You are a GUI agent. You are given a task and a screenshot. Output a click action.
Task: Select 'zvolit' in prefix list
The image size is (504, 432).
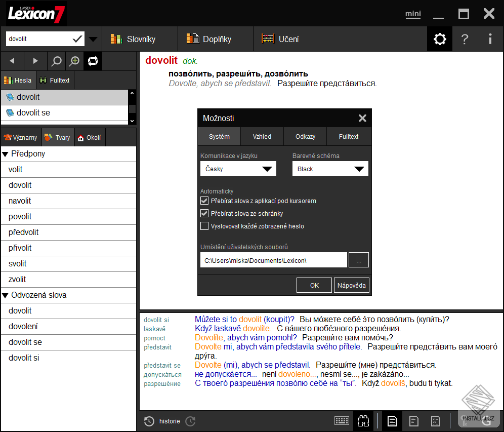point(68,280)
